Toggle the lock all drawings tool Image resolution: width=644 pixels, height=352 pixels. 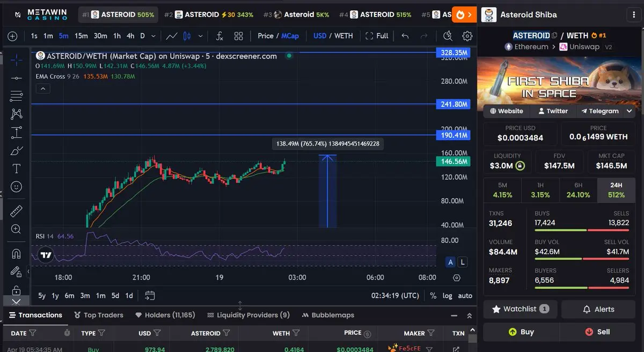[17, 290]
